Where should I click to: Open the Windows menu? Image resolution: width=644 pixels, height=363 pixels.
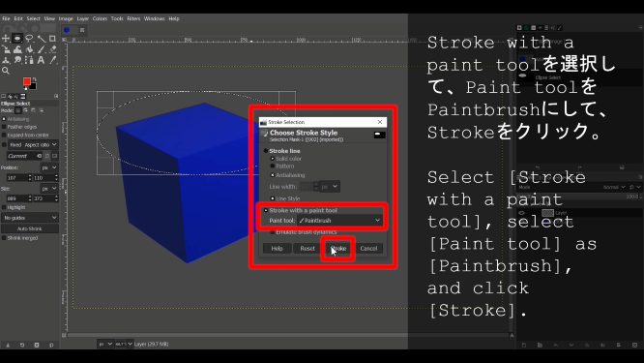155,18
